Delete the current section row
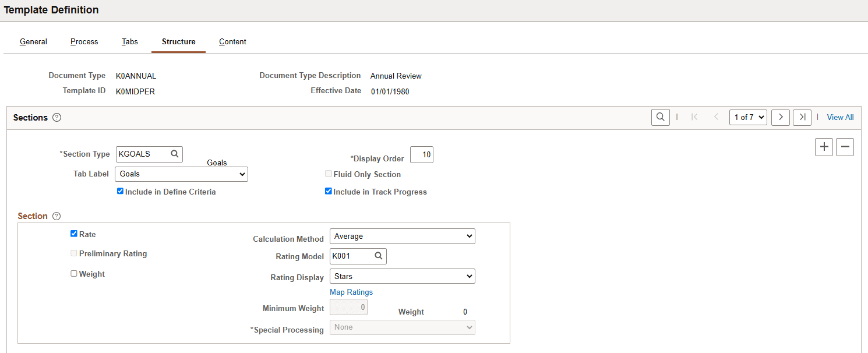This screenshot has width=868, height=353. (x=845, y=147)
